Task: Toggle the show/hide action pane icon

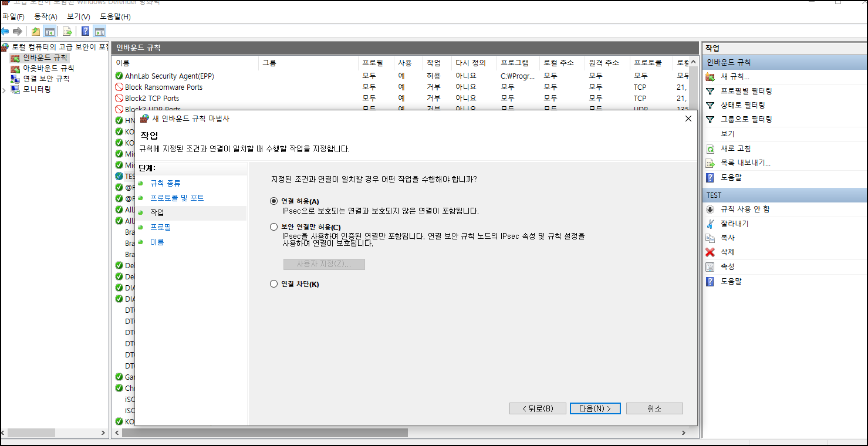Action: pyautogui.click(x=100, y=32)
